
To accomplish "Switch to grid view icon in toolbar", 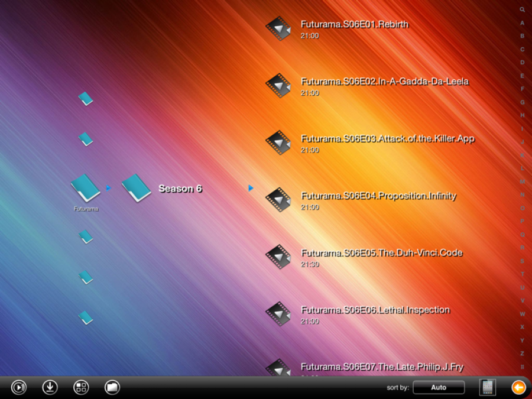I will (81, 387).
